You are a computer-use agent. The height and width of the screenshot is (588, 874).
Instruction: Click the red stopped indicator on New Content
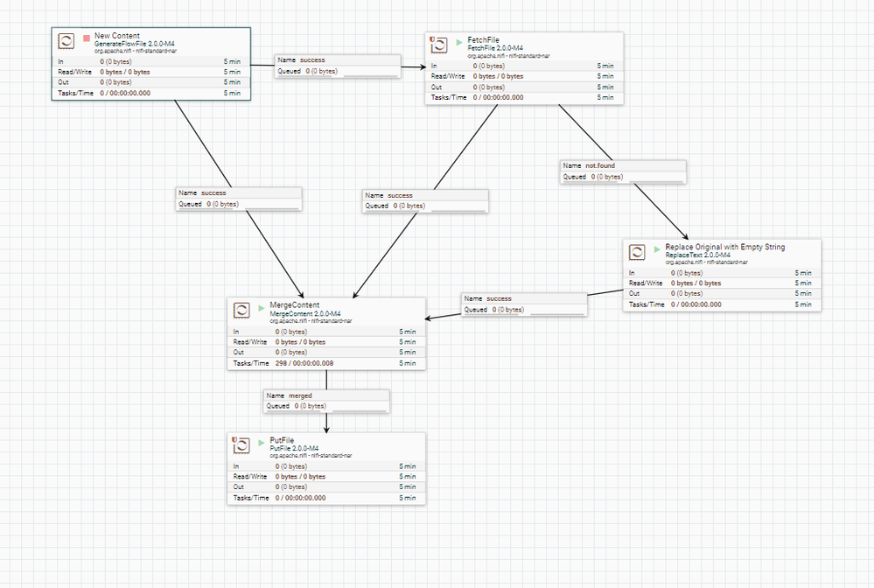click(87, 38)
